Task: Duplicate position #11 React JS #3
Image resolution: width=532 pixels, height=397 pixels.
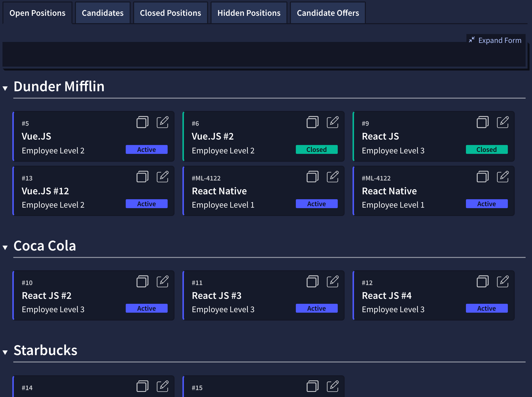Action: [313, 281]
